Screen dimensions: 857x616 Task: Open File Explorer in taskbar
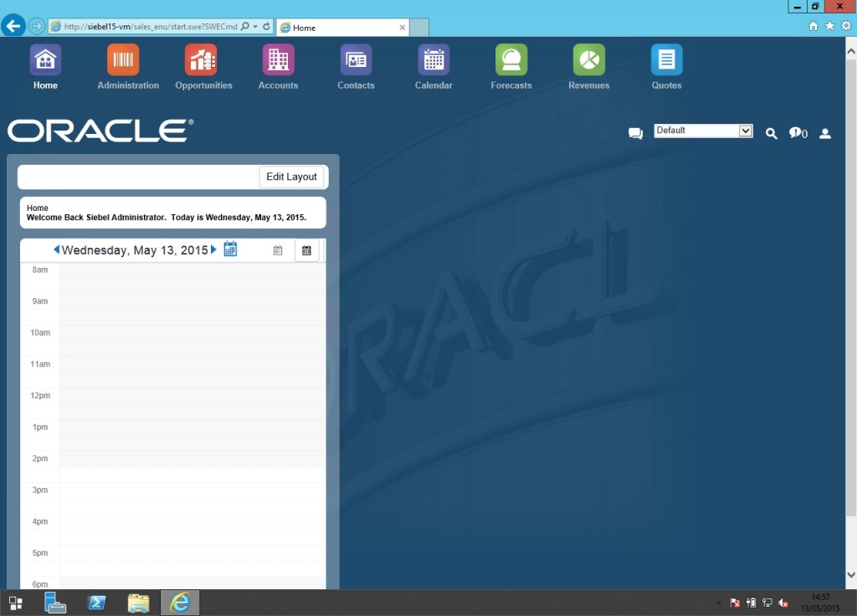[138, 603]
